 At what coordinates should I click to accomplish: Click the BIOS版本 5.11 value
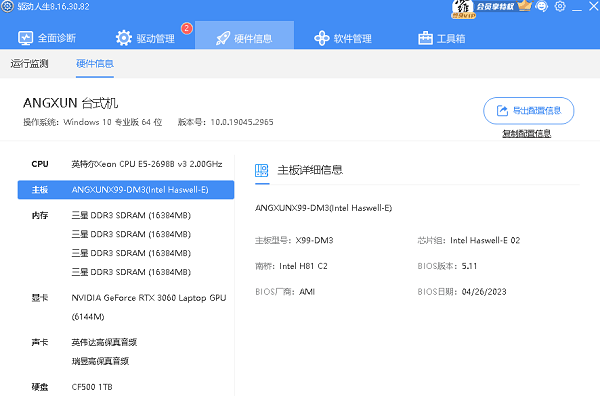point(469,266)
